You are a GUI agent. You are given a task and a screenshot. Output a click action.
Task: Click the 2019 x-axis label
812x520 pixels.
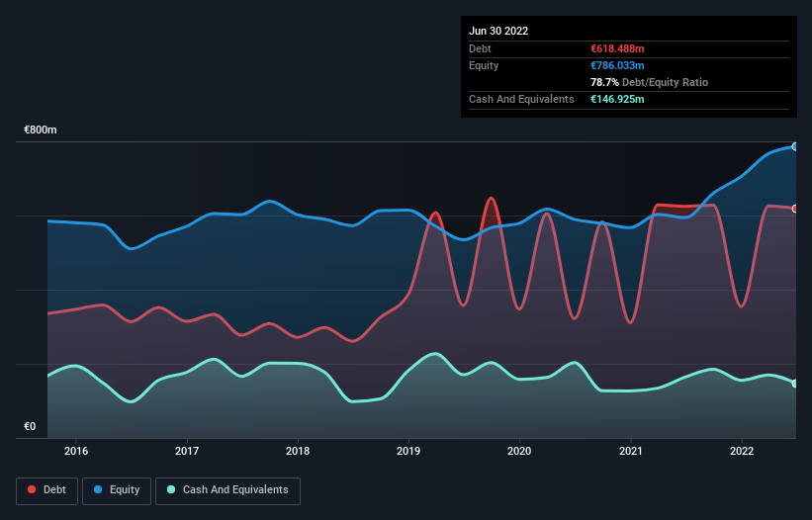408,451
